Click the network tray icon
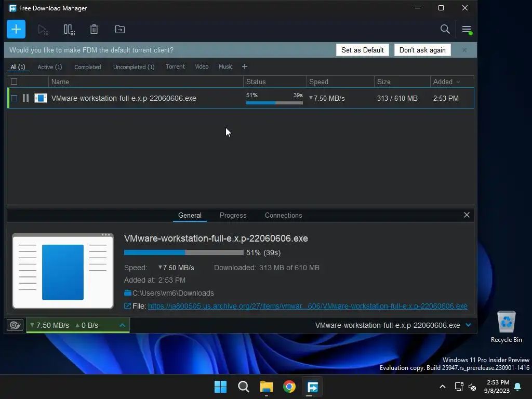The image size is (532, 399). point(459,387)
